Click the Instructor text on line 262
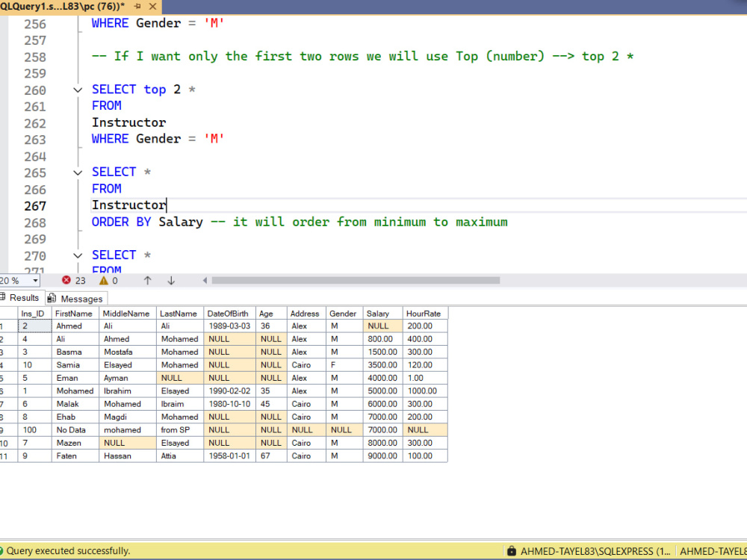 point(129,122)
